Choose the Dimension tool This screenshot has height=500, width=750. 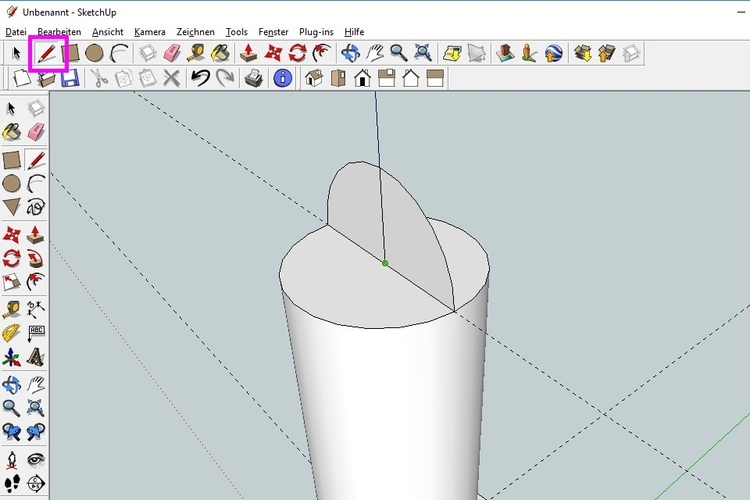point(36,310)
